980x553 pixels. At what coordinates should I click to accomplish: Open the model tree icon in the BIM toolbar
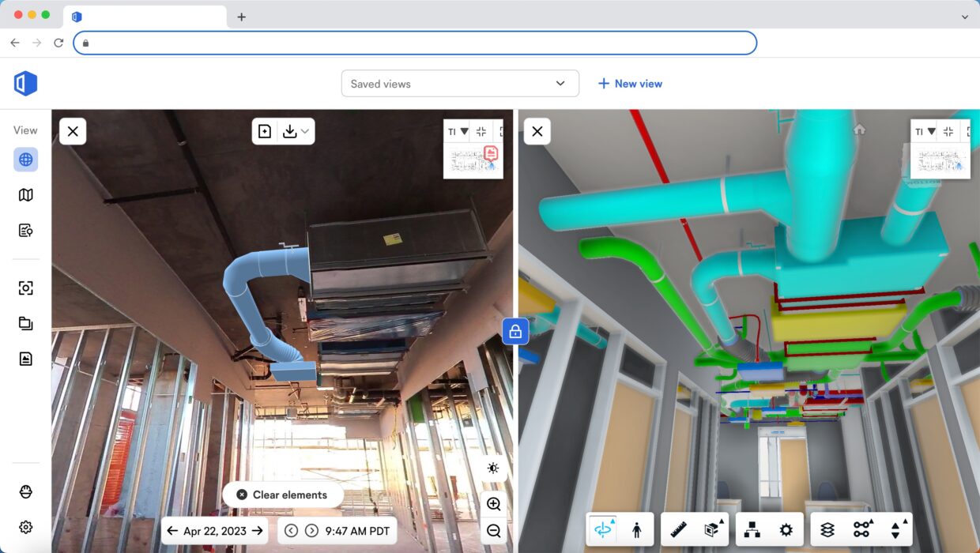point(753,528)
